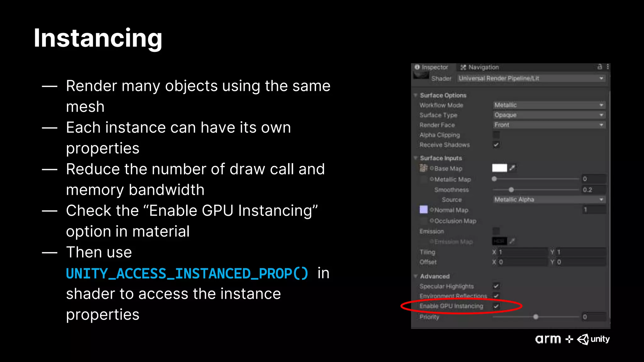Click the Metallic Map slider handle

click(x=494, y=179)
